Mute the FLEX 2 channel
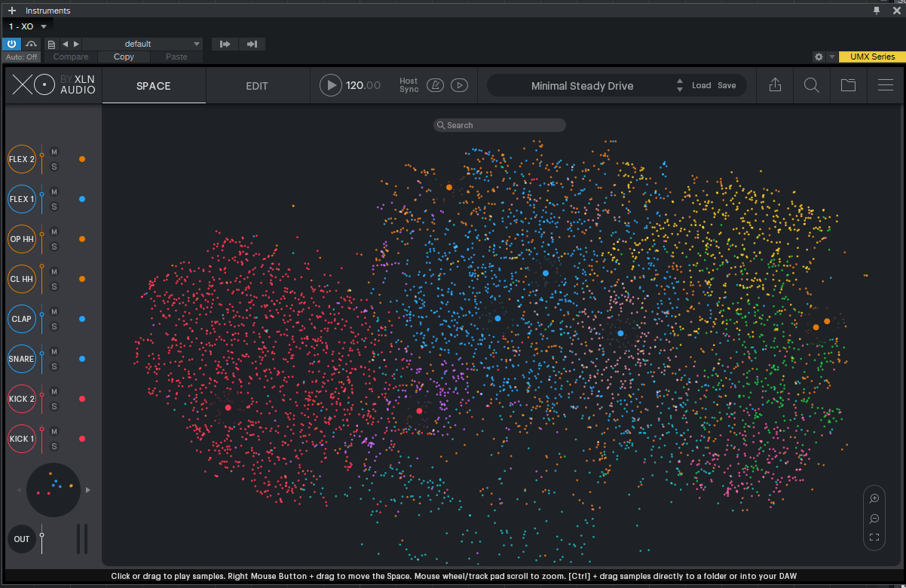This screenshot has width=906, height=588. pos(54,152)
